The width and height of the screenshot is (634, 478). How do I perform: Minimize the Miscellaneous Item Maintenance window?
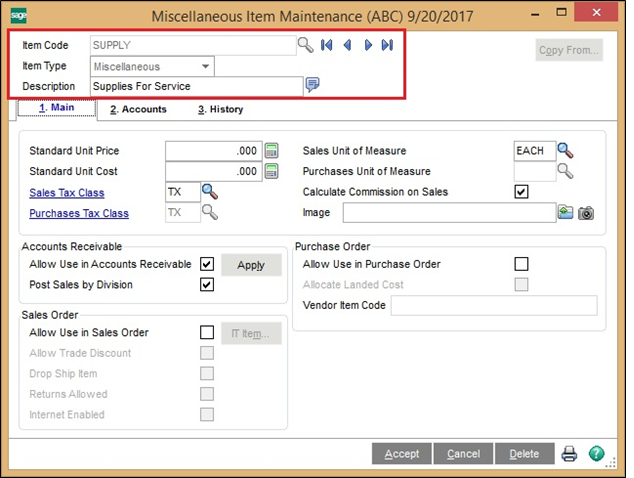[x=535, y=15]
